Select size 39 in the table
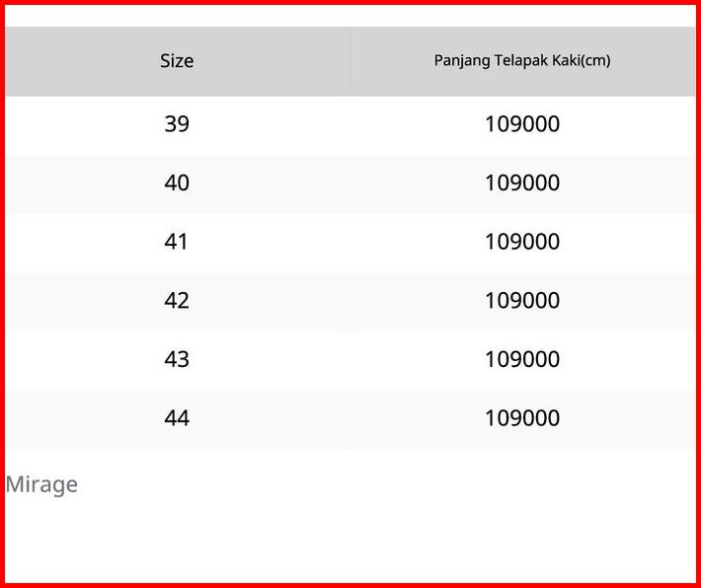Viewport: 701px width, 588px height. point(177,124)
